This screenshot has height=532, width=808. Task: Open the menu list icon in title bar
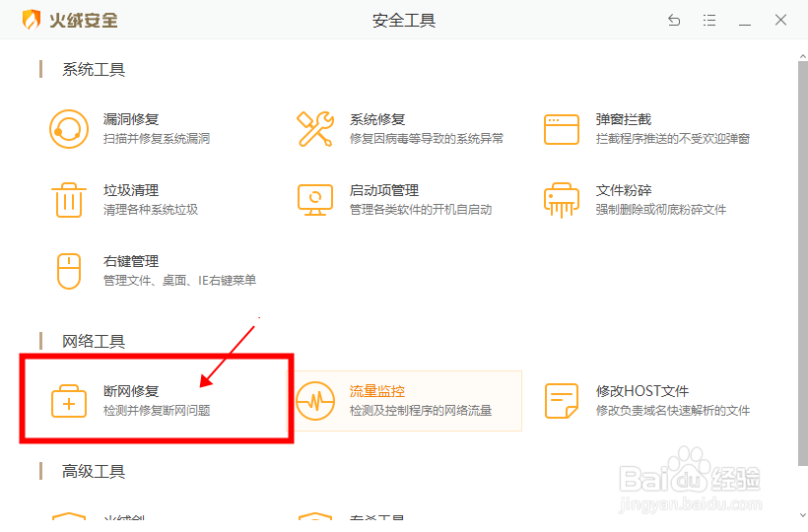709,20
